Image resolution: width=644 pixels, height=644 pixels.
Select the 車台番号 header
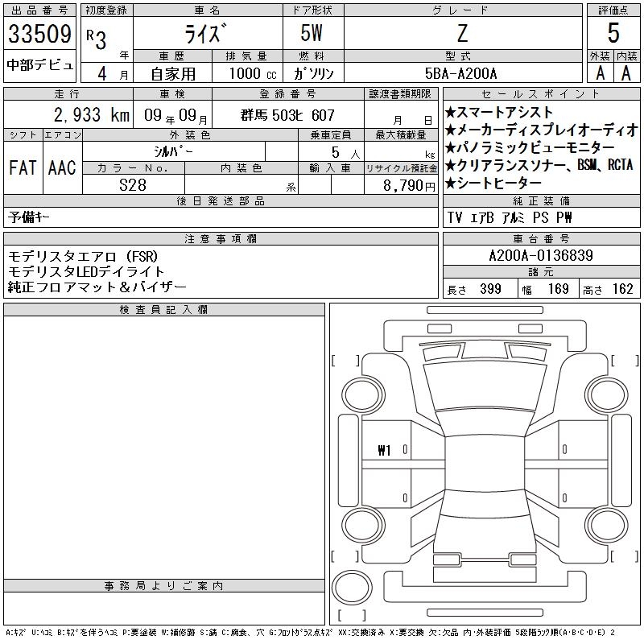(541, 238)
